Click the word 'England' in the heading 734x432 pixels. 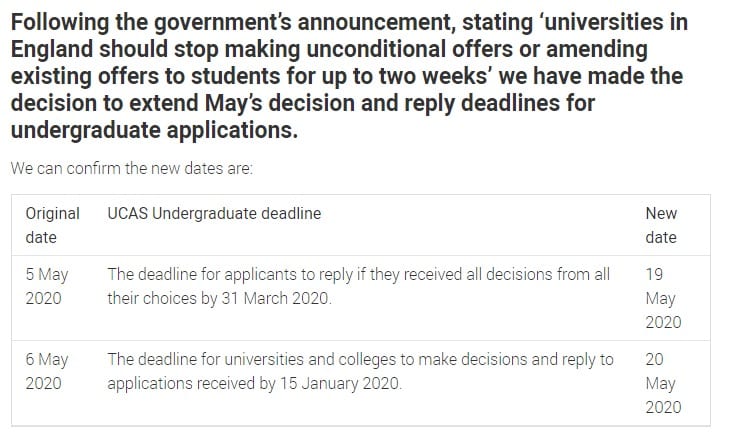point(51,50)
